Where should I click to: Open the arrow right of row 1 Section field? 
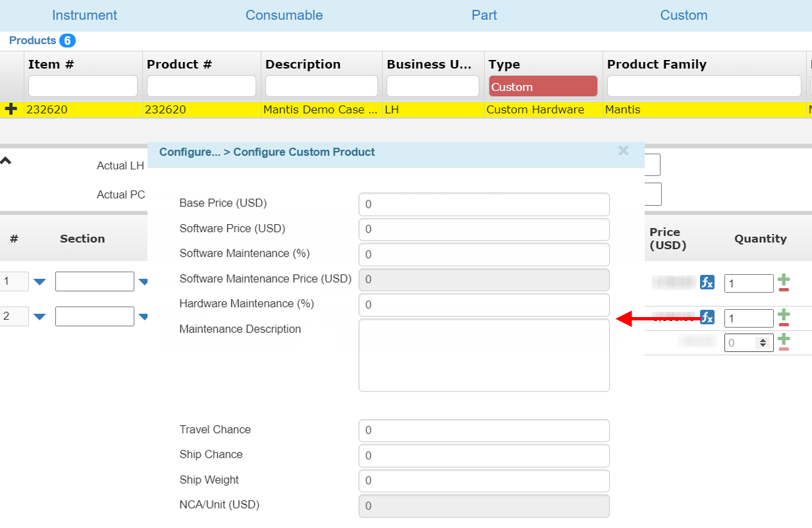pos(143,282)
